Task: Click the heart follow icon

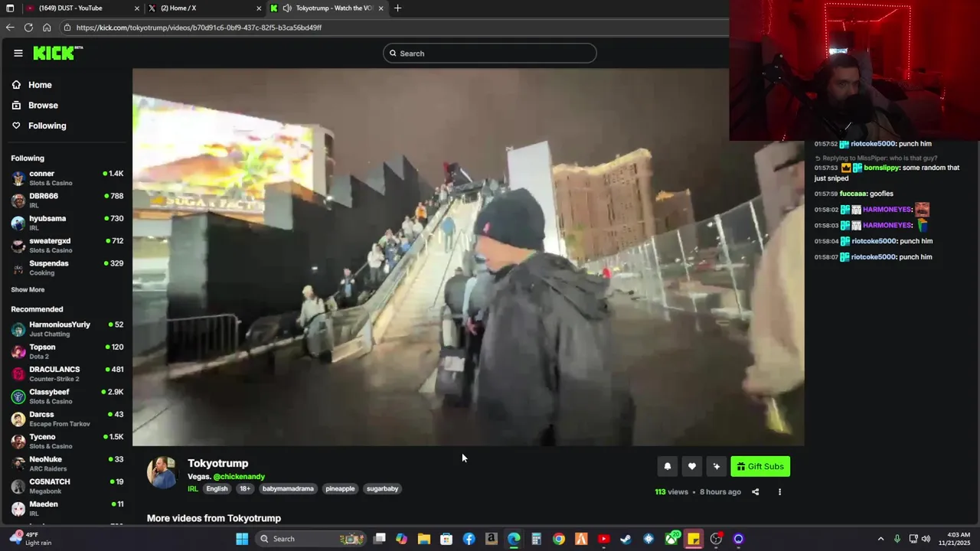Action: tap(691, 467)
